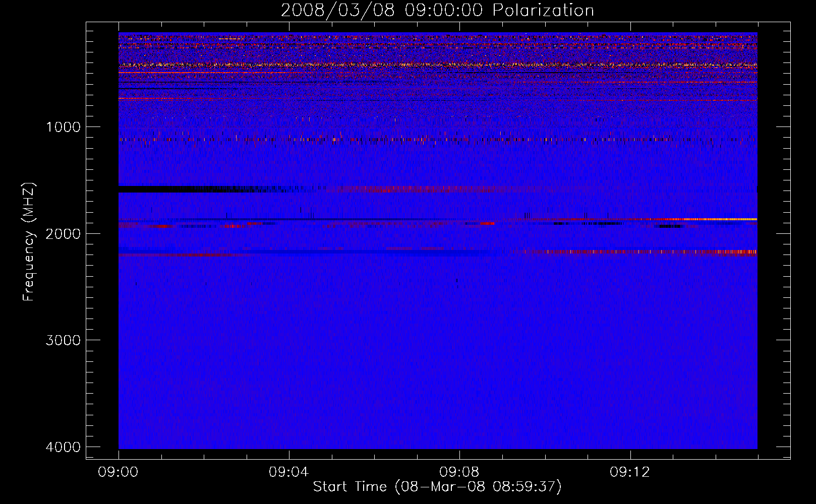Click the 'Frequency (MHZ)' axis label
The height and width of the screenshot is (504, 816).
pos(29,242)
